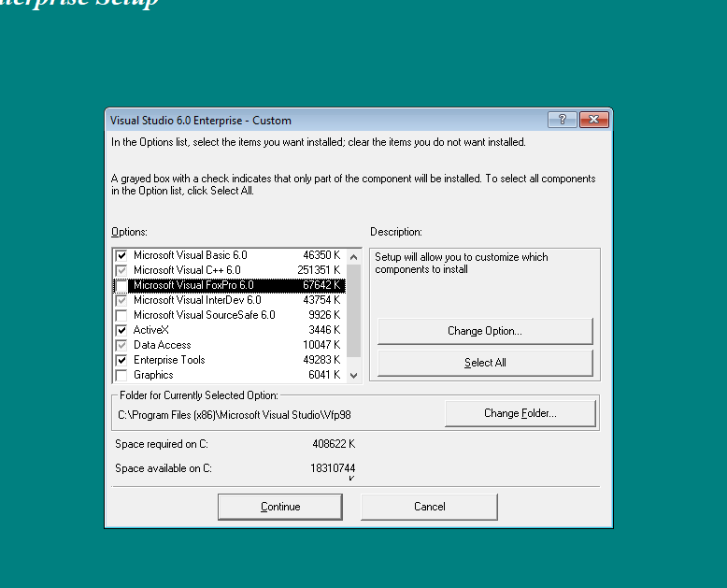Viewport: 727px width, 588px height.
Task: Click the options list scroll up arrow
Action: point(354,257)
